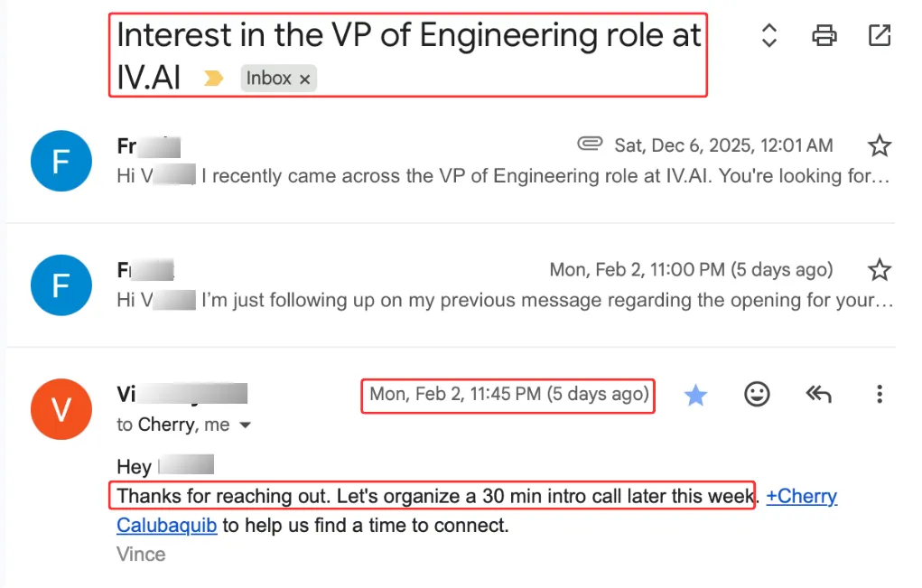Image resolution: width=922 pixels, height=588 pixels.
Task: Remove the Inbox label
Action: (x=305, y=79)
